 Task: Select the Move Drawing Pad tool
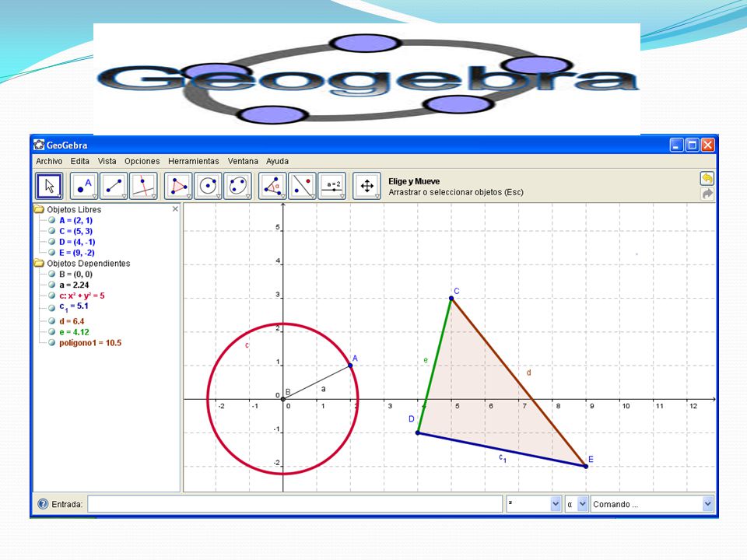(x=366, y=186)
